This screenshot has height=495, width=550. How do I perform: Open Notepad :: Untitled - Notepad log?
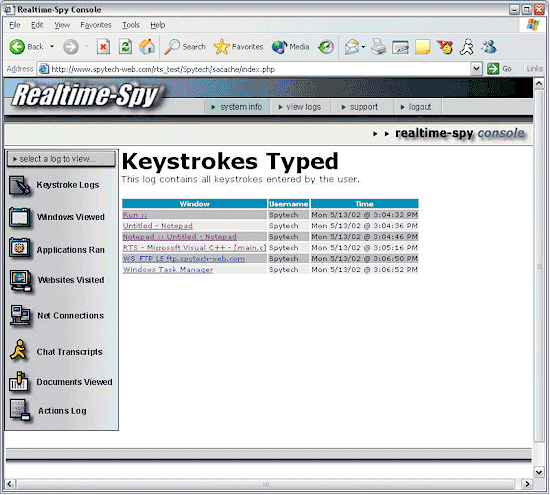[180, 237]
